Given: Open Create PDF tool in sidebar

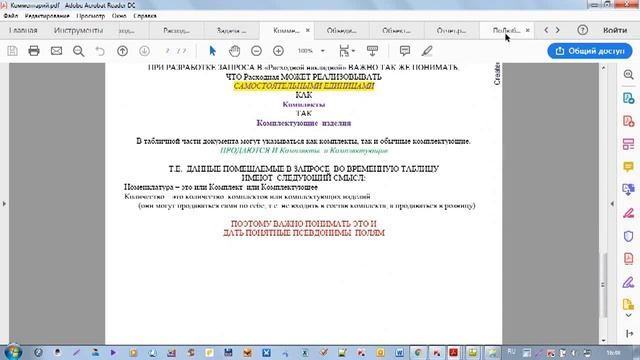Looking at the screenshot, I should point(629,121).
